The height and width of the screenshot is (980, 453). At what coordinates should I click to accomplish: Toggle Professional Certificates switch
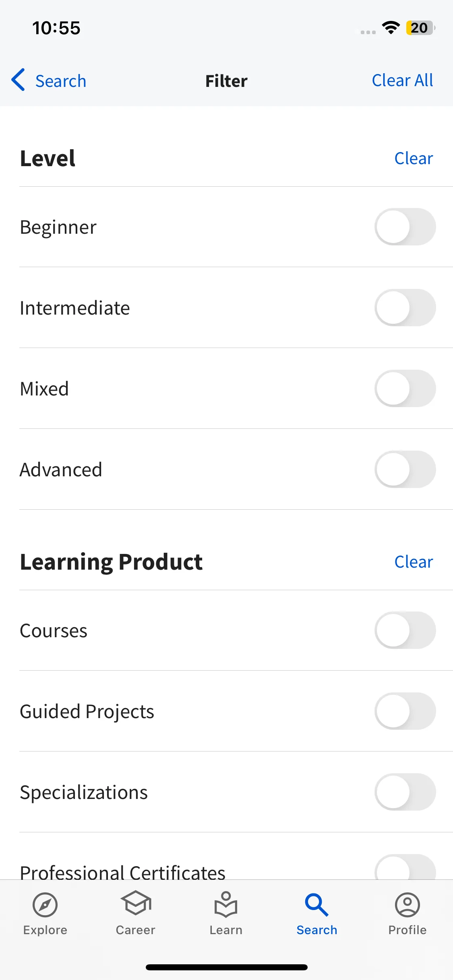405,867
